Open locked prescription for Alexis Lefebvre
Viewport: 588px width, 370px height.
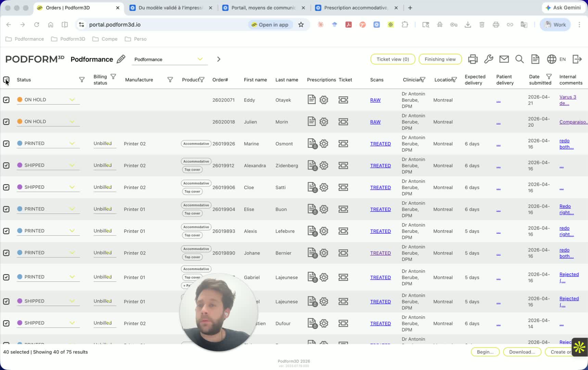(312, 231)
